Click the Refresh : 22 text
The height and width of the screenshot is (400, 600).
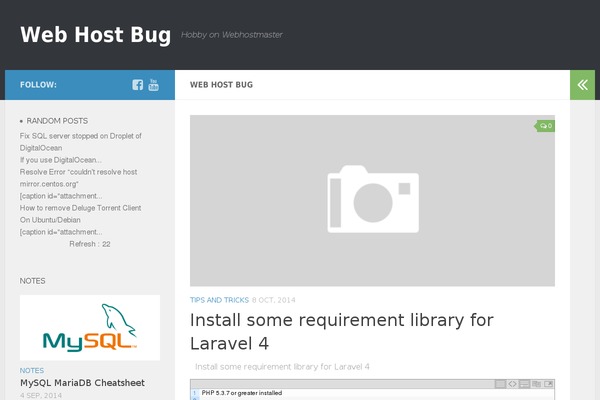pos(90,244)
